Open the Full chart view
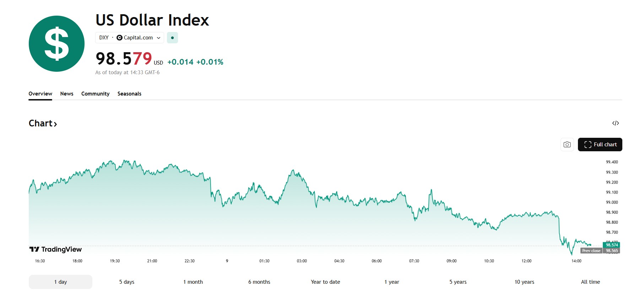This screenshot has width=644, height=299. (x=600, y=145)
